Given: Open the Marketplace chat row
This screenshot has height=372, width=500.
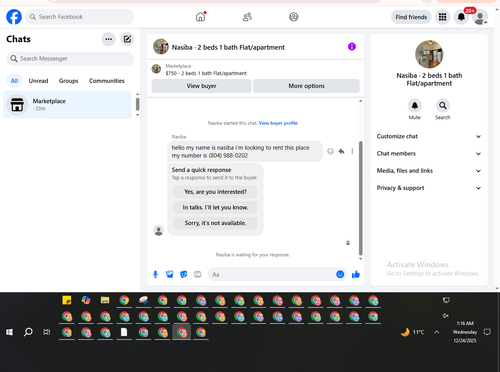Looking at the screenshot, I should pos(67,105).
